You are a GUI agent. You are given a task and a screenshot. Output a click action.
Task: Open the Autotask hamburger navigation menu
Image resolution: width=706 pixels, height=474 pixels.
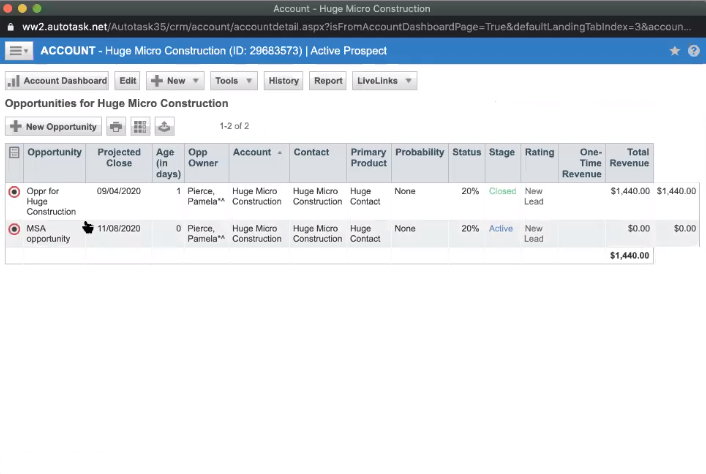click(x=19, y=51)
